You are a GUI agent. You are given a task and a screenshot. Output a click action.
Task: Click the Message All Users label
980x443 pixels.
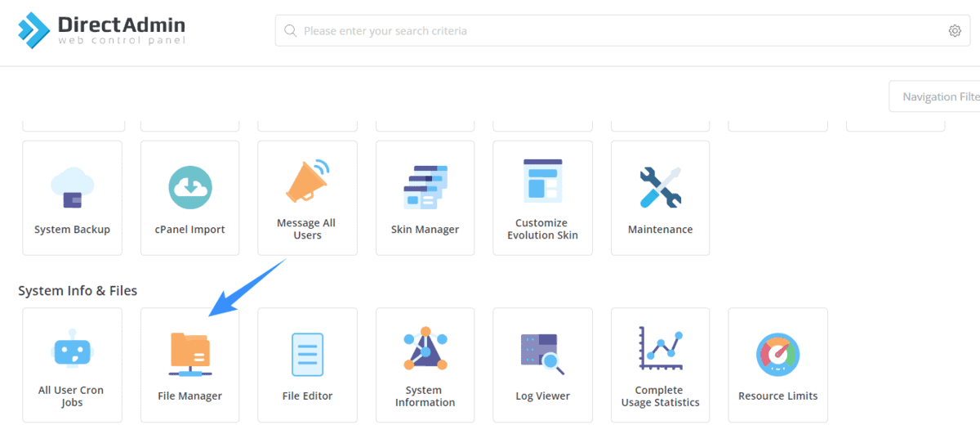tap(307, 229)
